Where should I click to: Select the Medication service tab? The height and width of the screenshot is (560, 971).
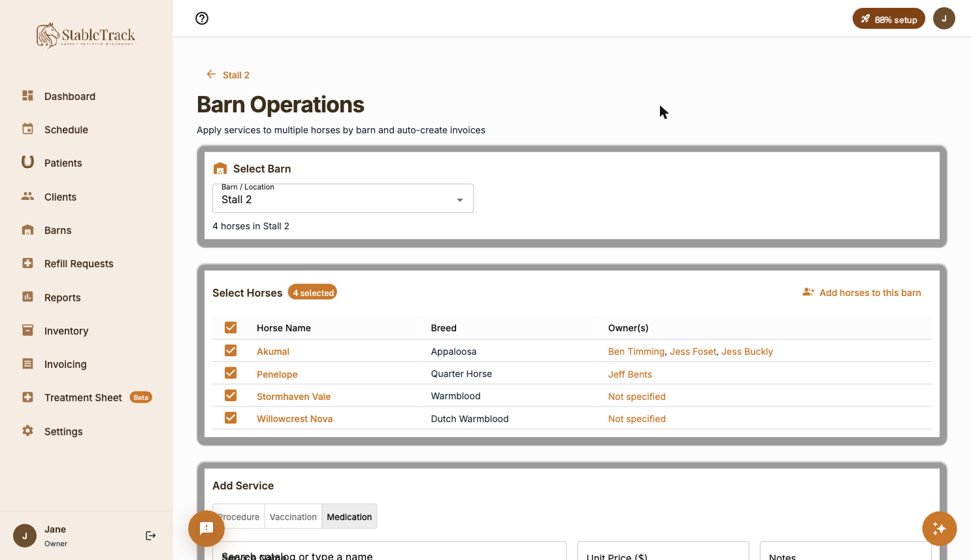click(x=350, y=516)
